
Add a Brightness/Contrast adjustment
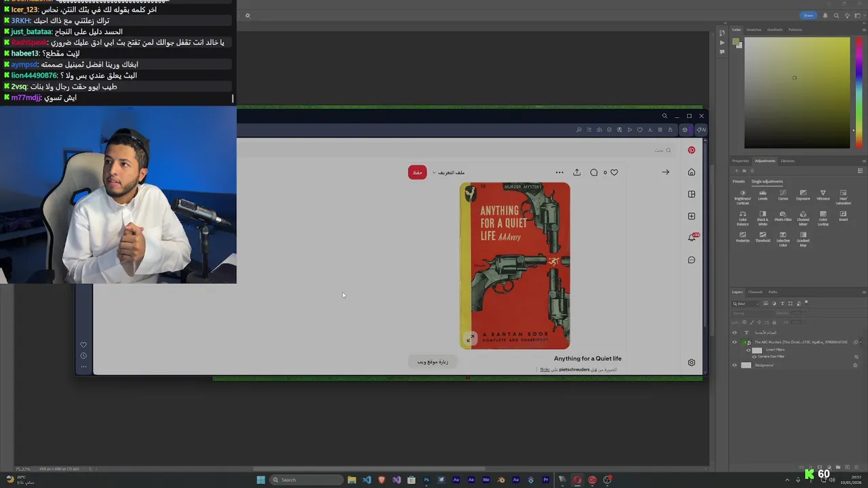pyautogui.click(x=743, y=197)
